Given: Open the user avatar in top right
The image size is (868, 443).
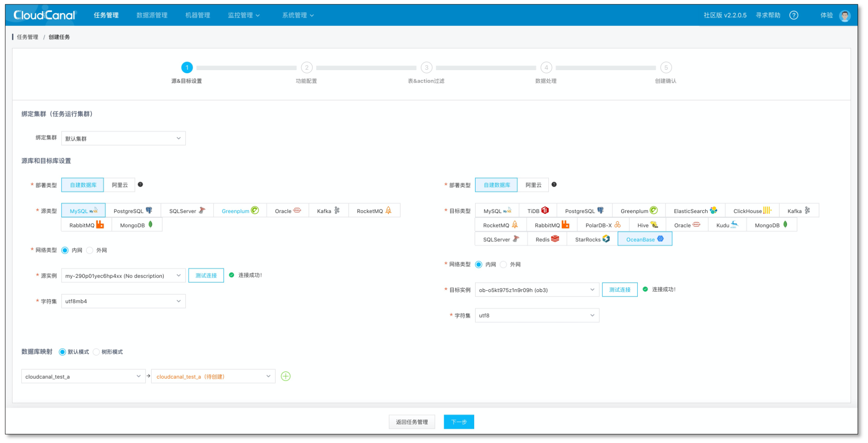Looking at the screenshot, I should (x=844, y=16).
